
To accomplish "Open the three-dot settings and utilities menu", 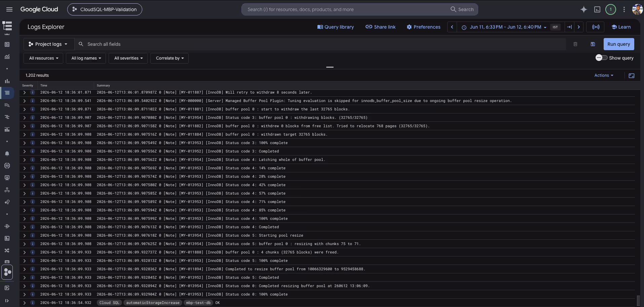I will (624, 9).
